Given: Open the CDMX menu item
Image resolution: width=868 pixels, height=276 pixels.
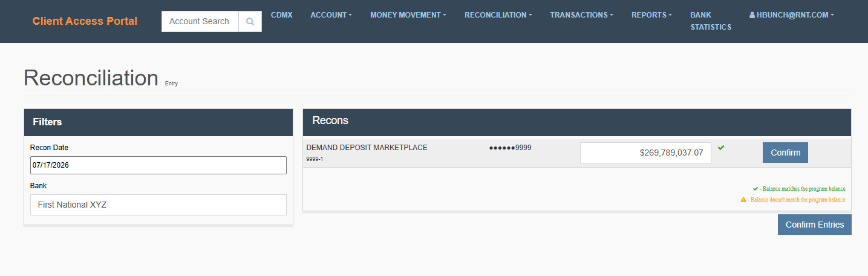Looking at the screenshot, I should pos(282,15).
